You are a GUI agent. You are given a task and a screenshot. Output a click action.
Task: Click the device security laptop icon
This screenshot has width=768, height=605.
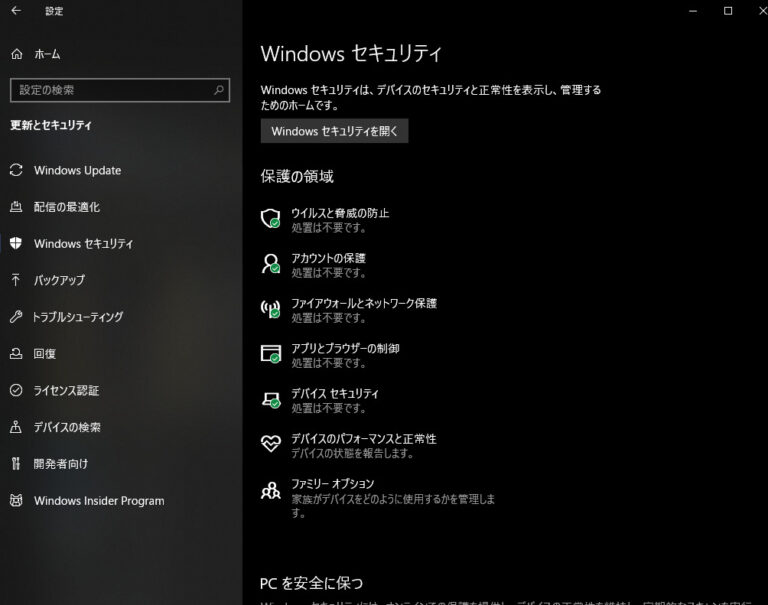[271, 400]
